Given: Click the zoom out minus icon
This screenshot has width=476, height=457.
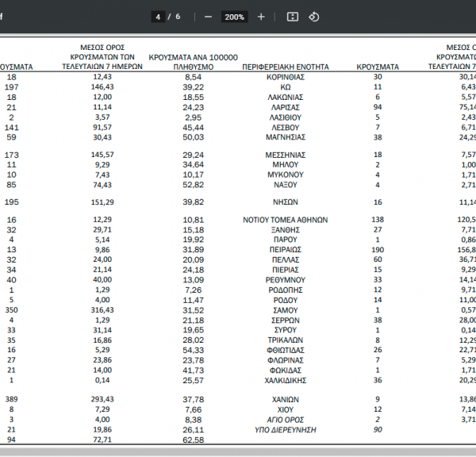Looking at the screenshot, I should point(208,17).
